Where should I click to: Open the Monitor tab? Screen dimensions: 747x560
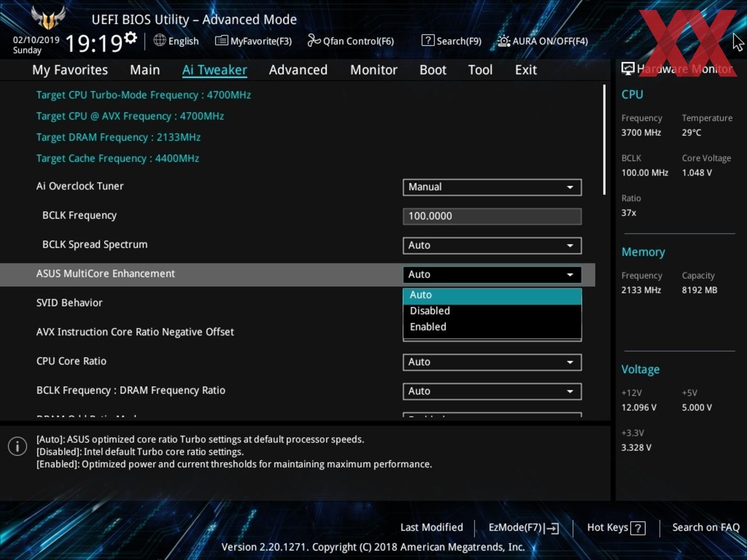pos(374,70)
